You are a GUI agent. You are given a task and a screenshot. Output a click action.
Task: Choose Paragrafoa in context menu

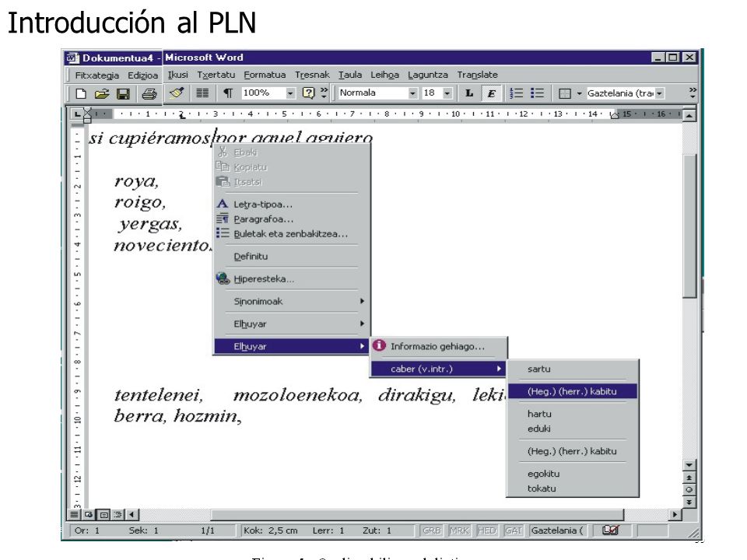(291, 219)
